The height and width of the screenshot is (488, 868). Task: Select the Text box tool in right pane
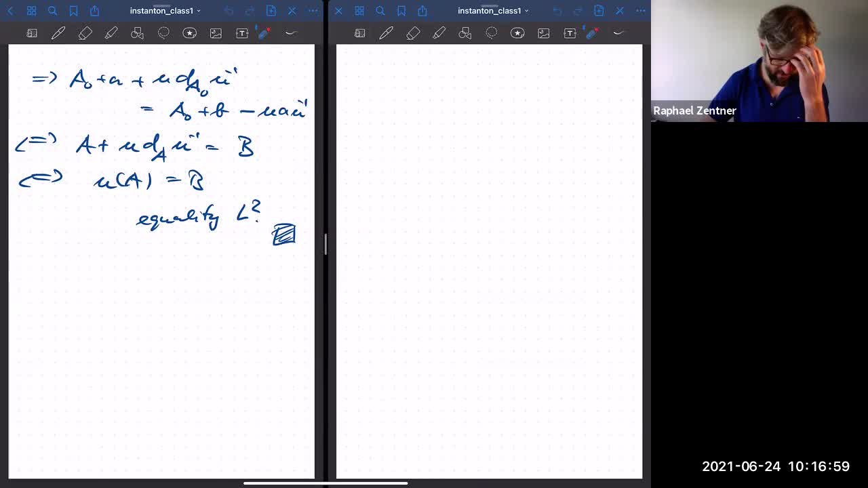pyautogui.click(x=570, y=33)
